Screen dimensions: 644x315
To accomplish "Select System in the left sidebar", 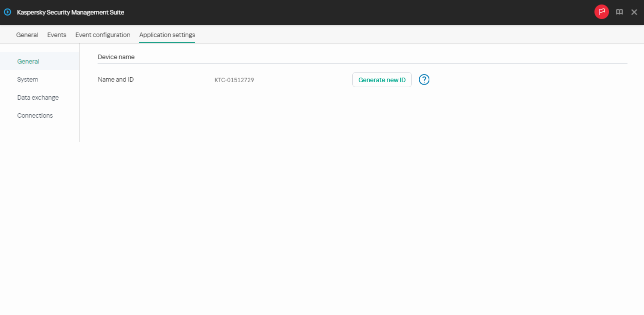I will (28, 79).
